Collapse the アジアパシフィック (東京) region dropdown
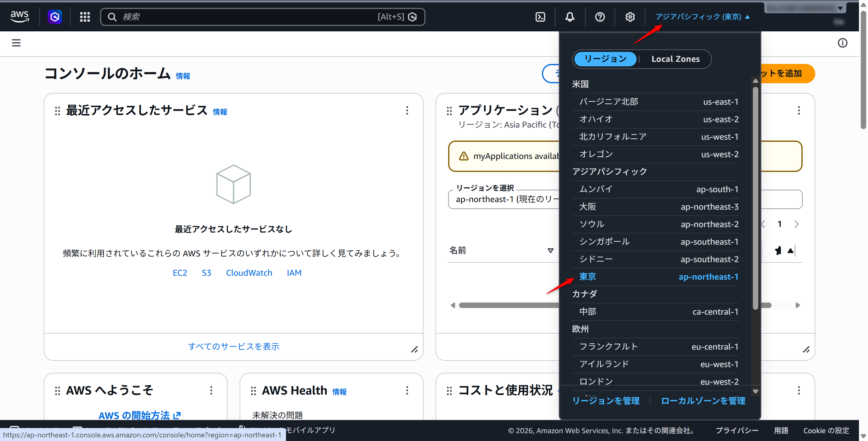 click(702, 17)
